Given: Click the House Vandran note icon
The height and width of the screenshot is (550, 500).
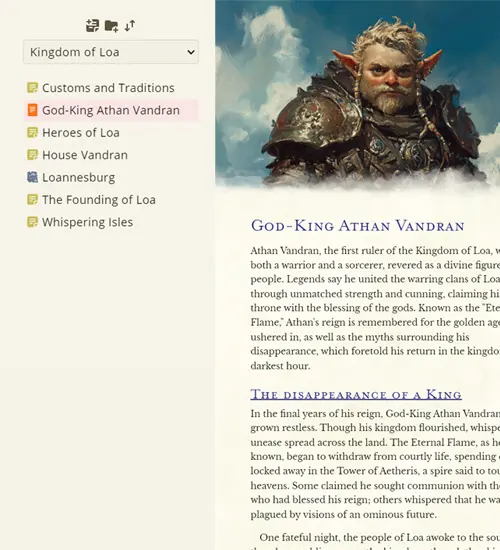Looking at the screenshot, I should pyautogui.click(x=32, y=155).
